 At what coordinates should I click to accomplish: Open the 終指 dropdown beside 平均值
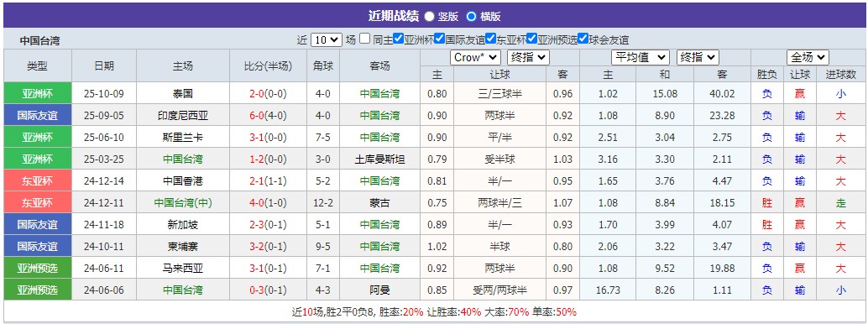coord(698,58)
